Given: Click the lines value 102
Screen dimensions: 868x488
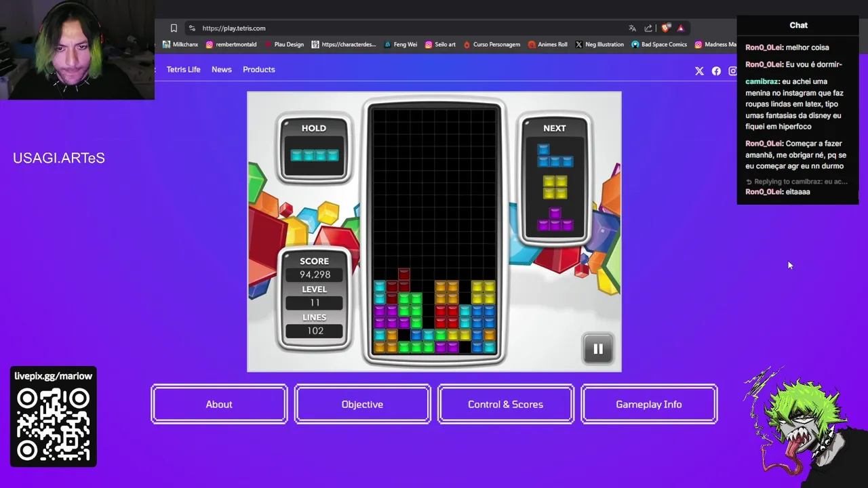Looking at the screenshot, I should (x=314, y=330).
